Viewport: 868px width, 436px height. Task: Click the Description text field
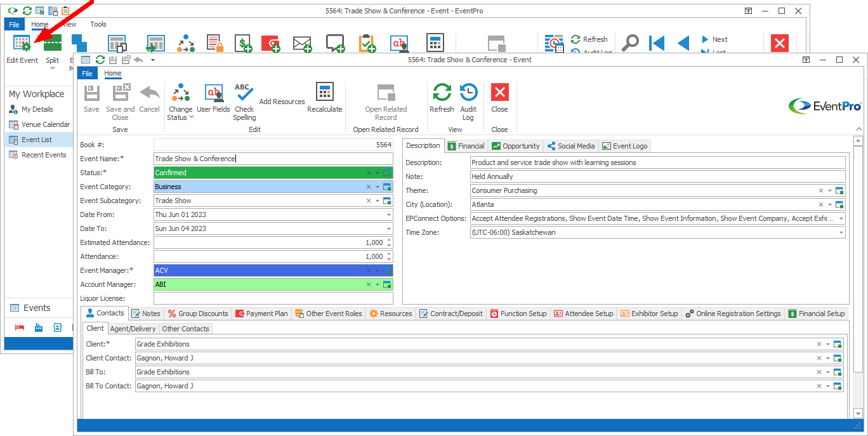658,162
